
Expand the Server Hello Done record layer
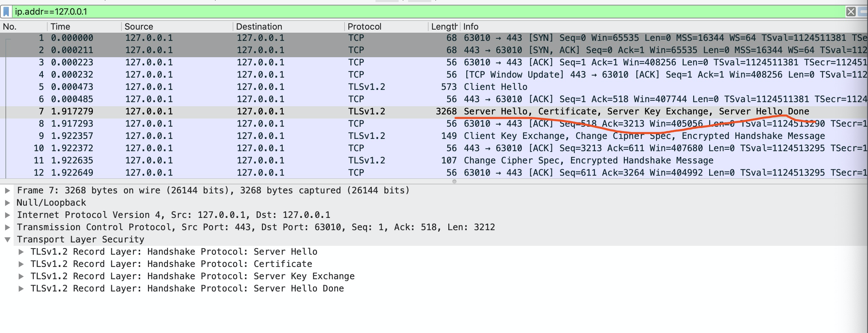click(21, 288)
